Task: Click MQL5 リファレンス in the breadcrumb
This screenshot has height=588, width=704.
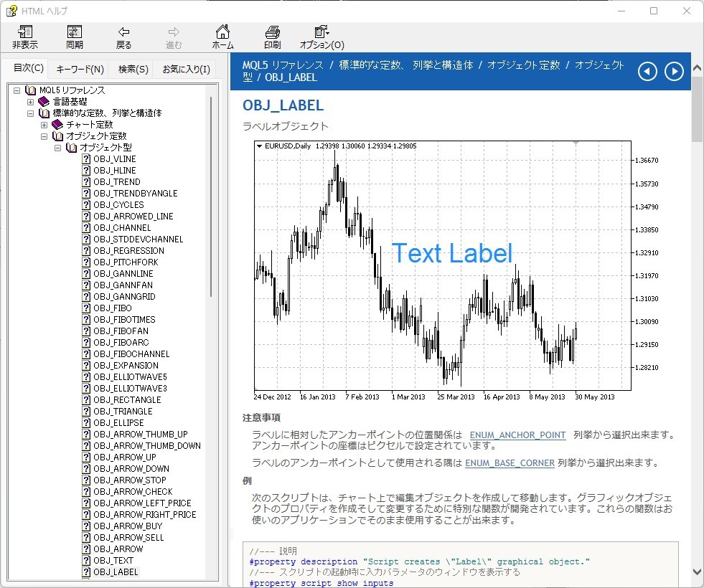Action: (282, 65)
